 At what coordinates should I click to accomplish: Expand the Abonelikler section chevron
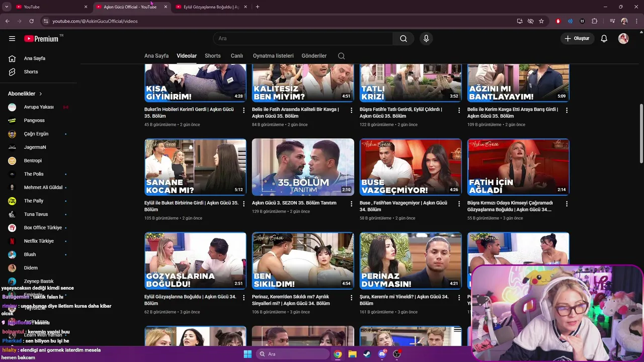point(41,94)
